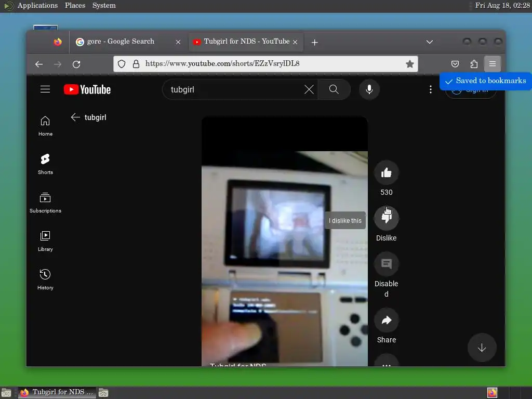
Task: Clear the tubgirl search text
Action: click(309, 89)
